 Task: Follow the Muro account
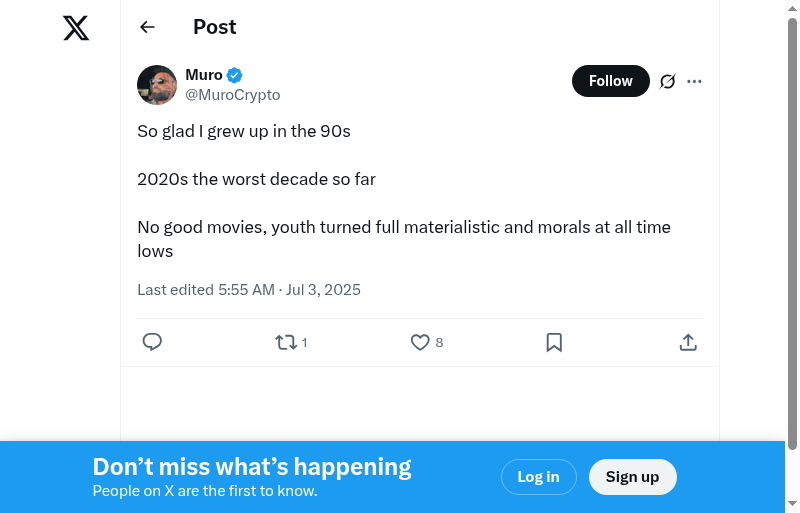click(x=610, y=81)
